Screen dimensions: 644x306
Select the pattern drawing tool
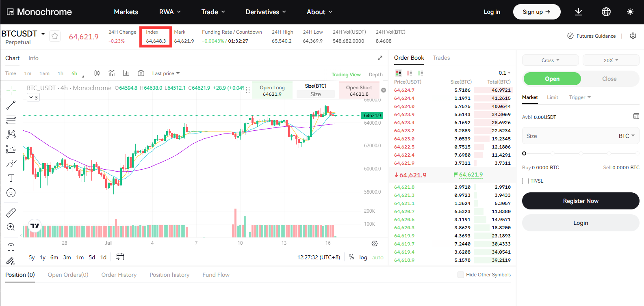click(x=11, y=134)
